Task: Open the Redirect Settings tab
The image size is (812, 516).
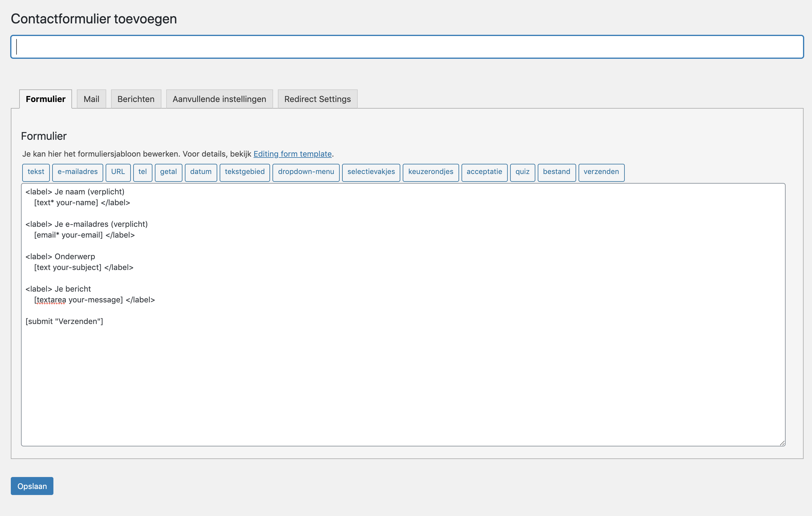Action: [318, 99]
